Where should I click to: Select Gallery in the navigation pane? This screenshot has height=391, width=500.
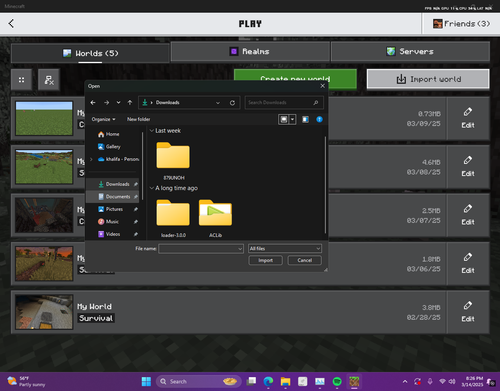(113, 147)
